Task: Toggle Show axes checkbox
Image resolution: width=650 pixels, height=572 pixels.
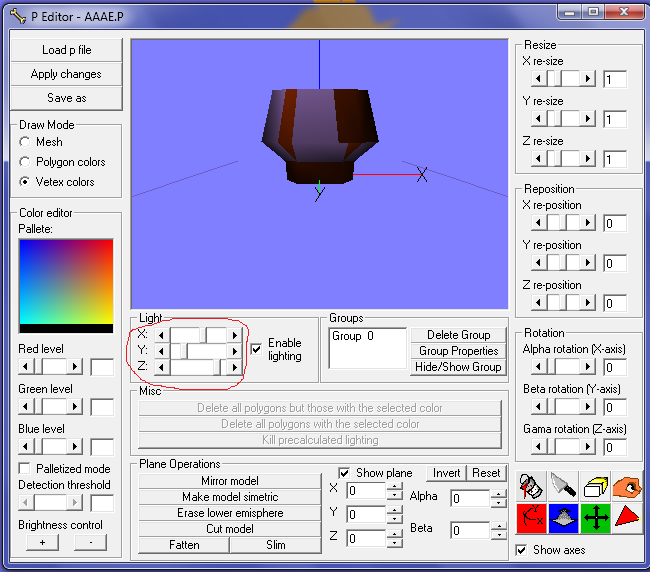Action: coord(521,550)
